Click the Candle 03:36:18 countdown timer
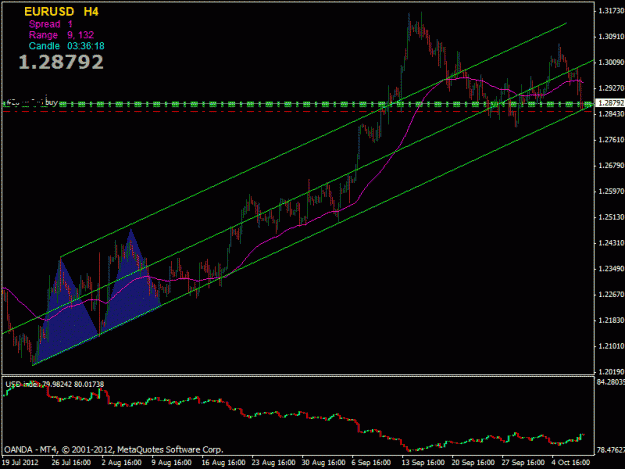625x469 pixels. [x=67, y=46]
